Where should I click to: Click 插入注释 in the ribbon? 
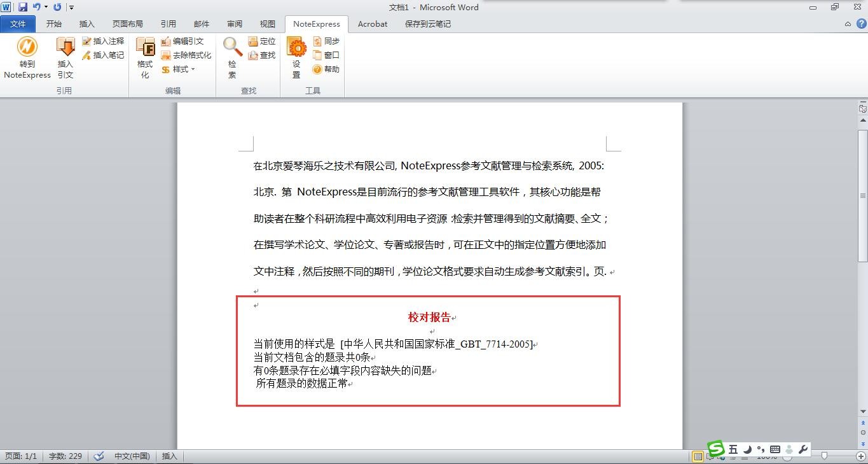tap(103, 41)
